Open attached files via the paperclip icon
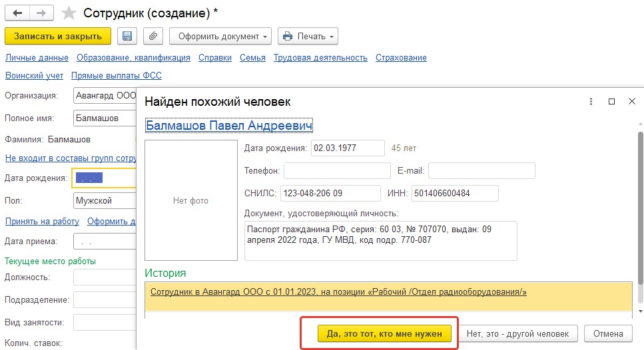This screenshot has height=350, width=644. tap(153, 36)
